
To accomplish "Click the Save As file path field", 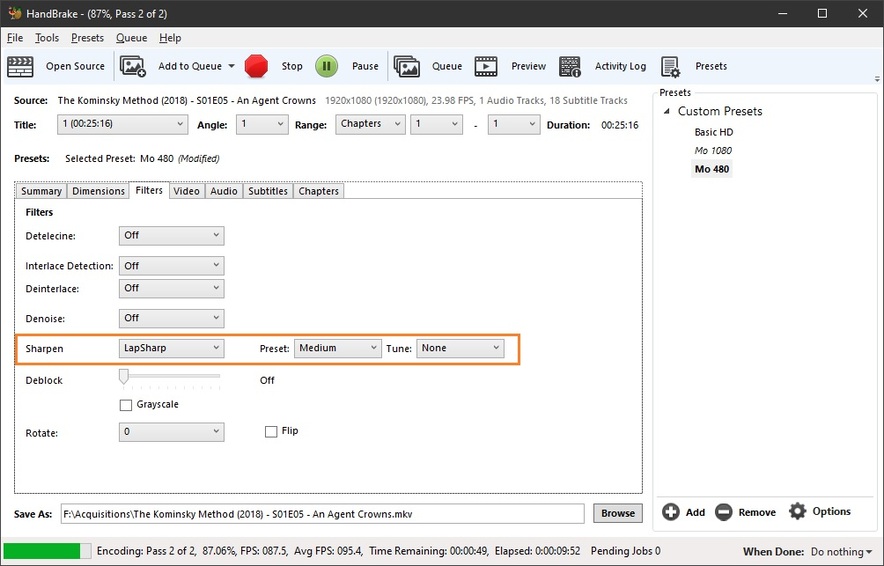I will 322,514.
